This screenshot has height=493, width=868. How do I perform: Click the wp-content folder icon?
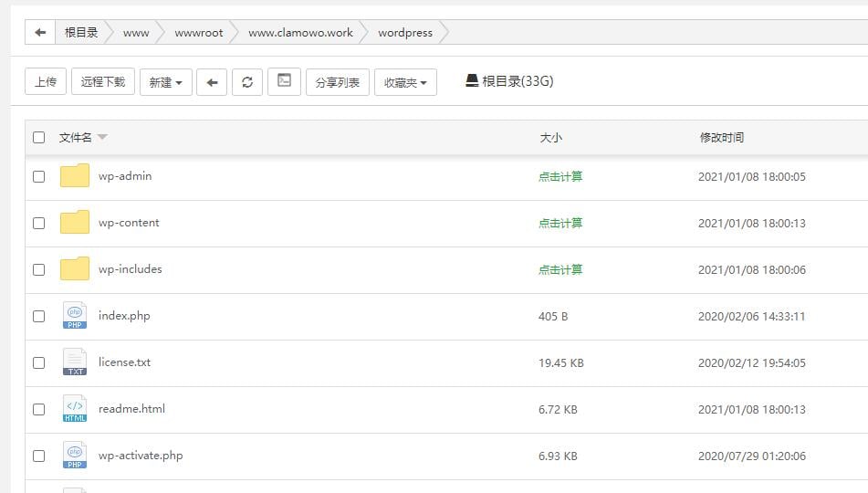click(75, 222)
